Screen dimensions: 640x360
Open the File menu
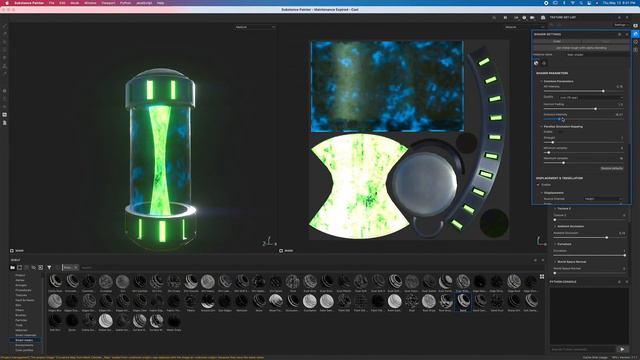click(x=51, y=3)
